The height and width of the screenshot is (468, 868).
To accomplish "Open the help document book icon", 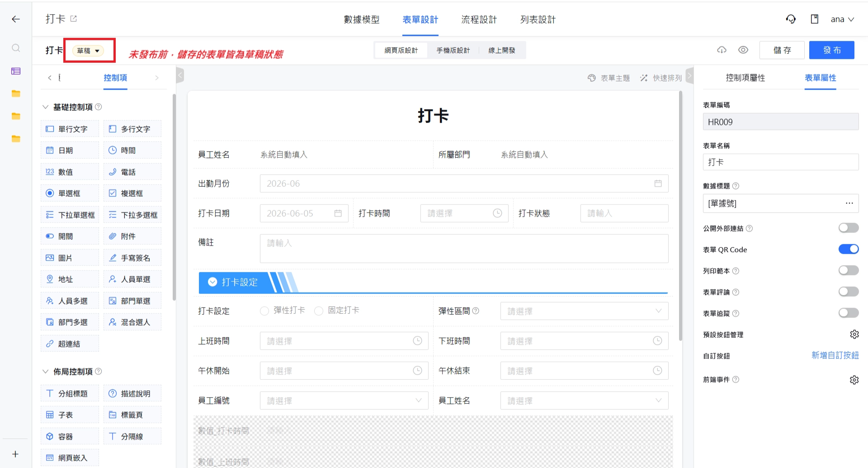I will point(815,19).
